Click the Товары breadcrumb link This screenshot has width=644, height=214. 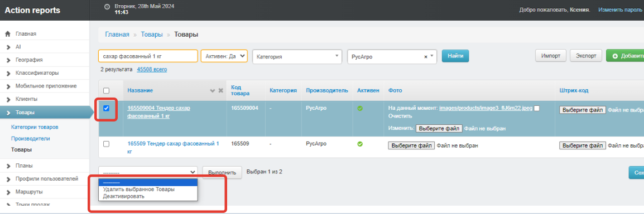tap(152, 35)
